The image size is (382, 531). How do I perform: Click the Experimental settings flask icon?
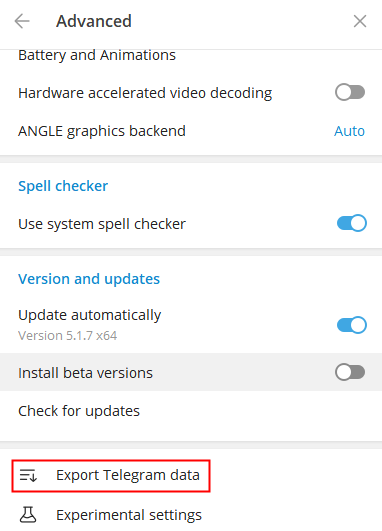[28, 515]
